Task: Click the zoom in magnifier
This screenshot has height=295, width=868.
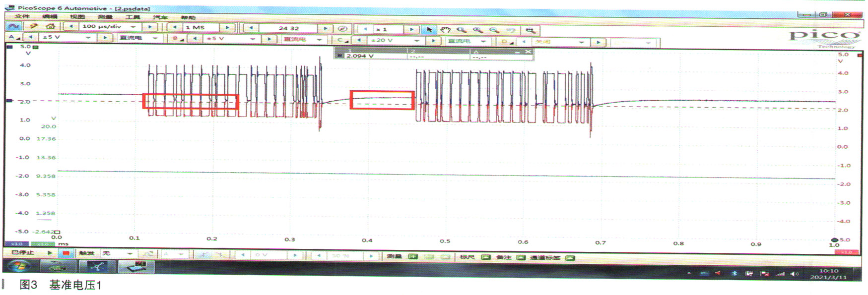Action: (477, 30)
